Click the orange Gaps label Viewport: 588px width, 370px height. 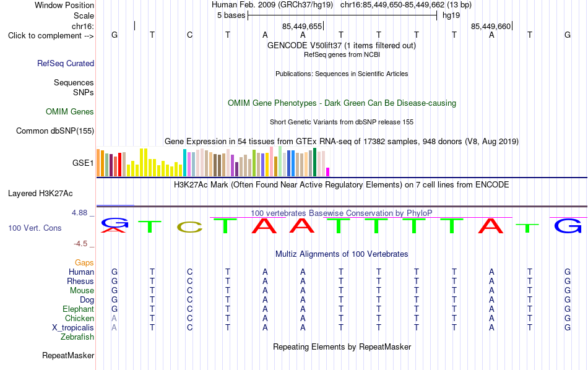click(84, 263)
